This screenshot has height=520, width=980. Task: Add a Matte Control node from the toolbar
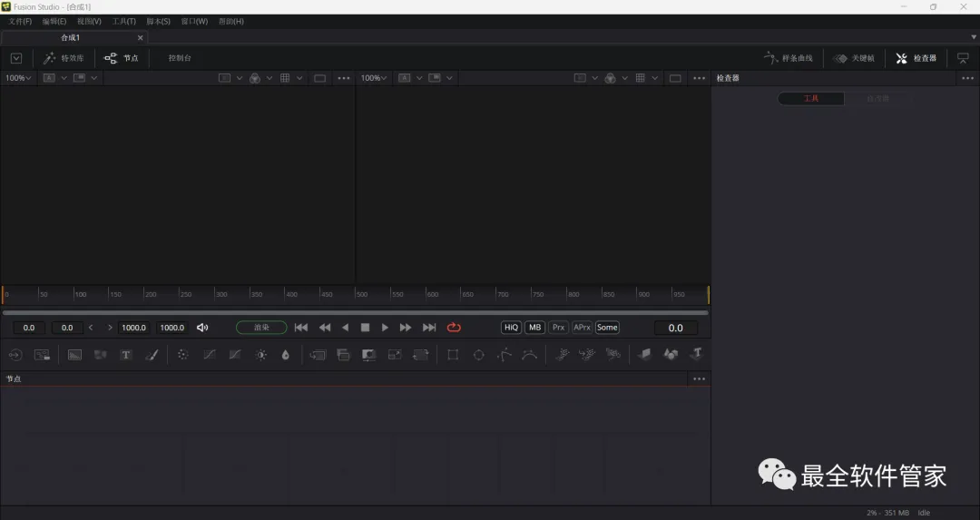coord(368,355)
